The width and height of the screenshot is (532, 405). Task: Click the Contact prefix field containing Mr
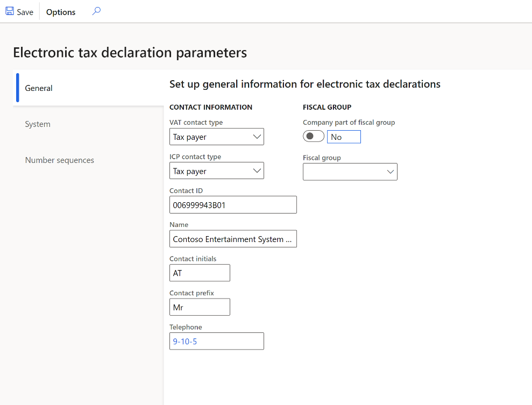point(200,307)
